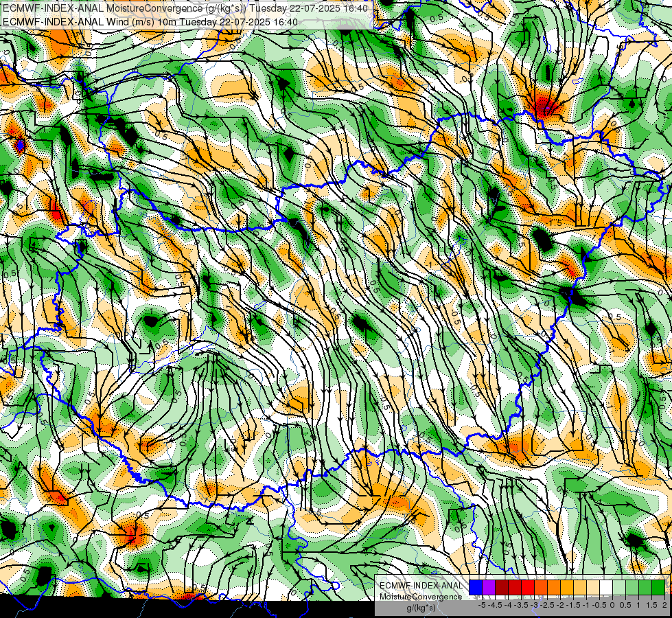The image size is (672, 618).
Task: Click the -2.5 tick value on the legend
Action: [x=547, y=605]
